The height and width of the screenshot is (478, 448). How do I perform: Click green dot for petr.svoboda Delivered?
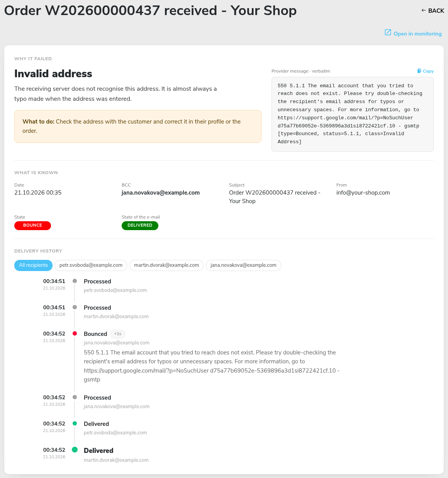click(75, 424)
